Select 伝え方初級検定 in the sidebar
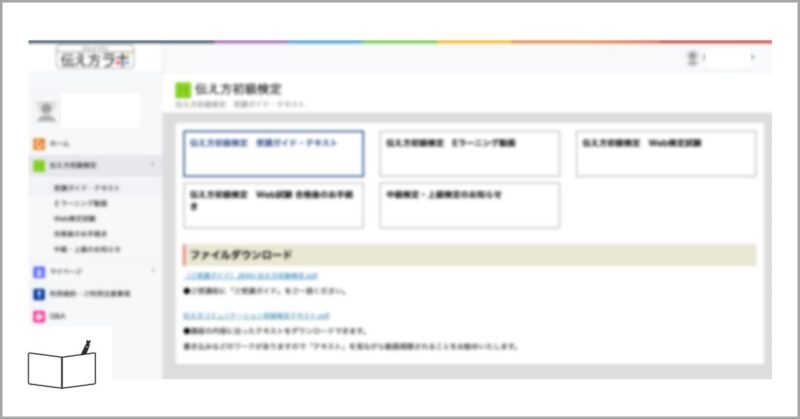Viewport: 800px width, 419px height. (x=73, y=165)
